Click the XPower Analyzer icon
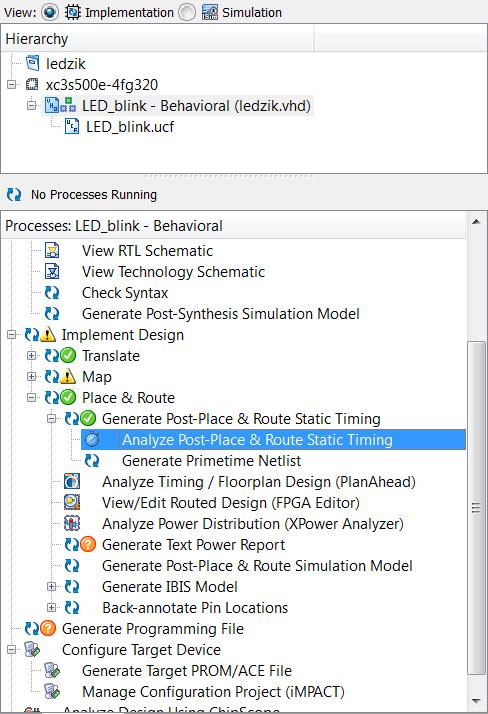 (72, 523)
